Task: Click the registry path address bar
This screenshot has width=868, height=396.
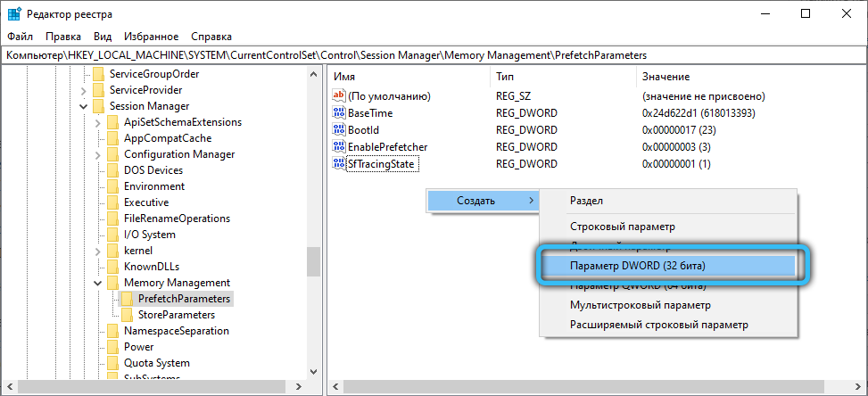Action: point(434,55)
